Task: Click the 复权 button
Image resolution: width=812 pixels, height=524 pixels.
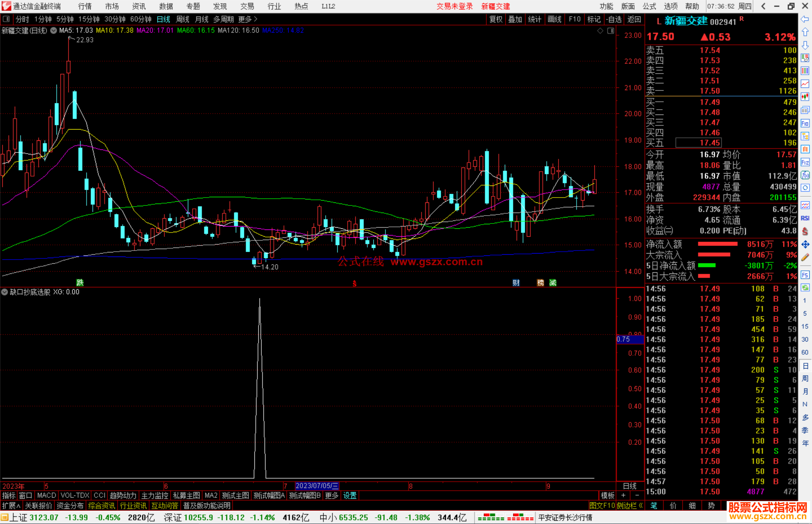Action: coord(496,19)
